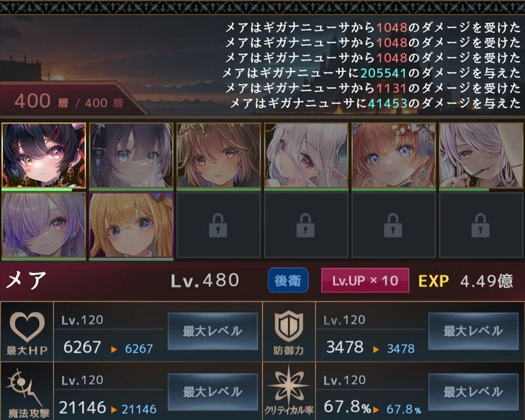Select the purple-haired character covering one eye
The height and width of the screenshot is (420, 525).
pos(44,225)
